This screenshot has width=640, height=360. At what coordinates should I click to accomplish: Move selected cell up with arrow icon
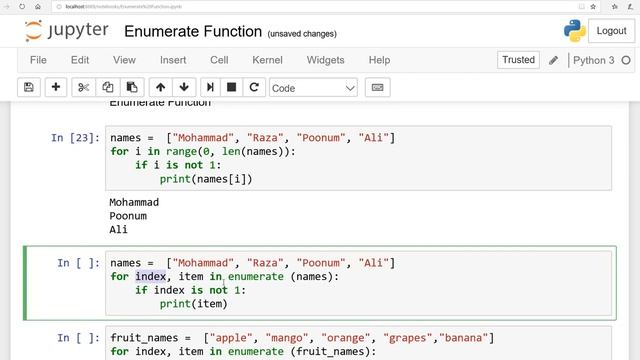160,87
